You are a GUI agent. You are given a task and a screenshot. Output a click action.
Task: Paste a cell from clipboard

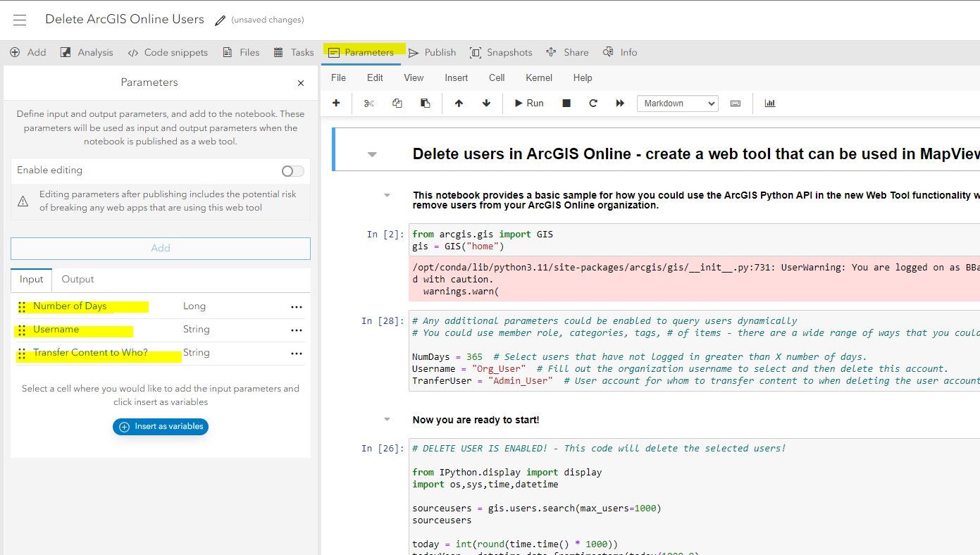coord(425,103)
